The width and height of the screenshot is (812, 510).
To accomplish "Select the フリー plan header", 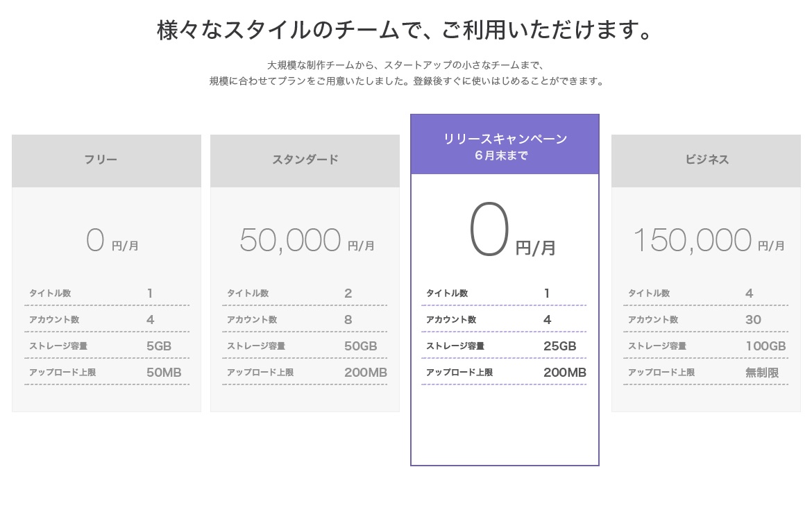I will pyautogui.click(x=106, y=160).
